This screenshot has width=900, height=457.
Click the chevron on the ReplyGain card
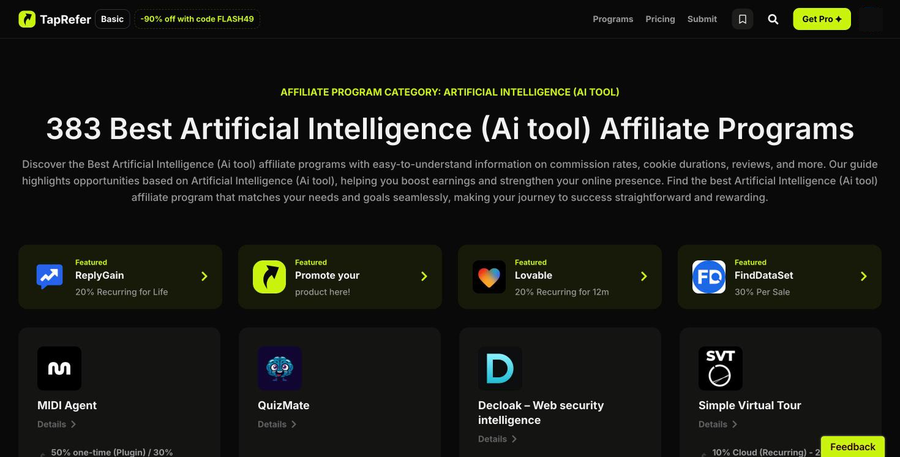click(204, 277)
